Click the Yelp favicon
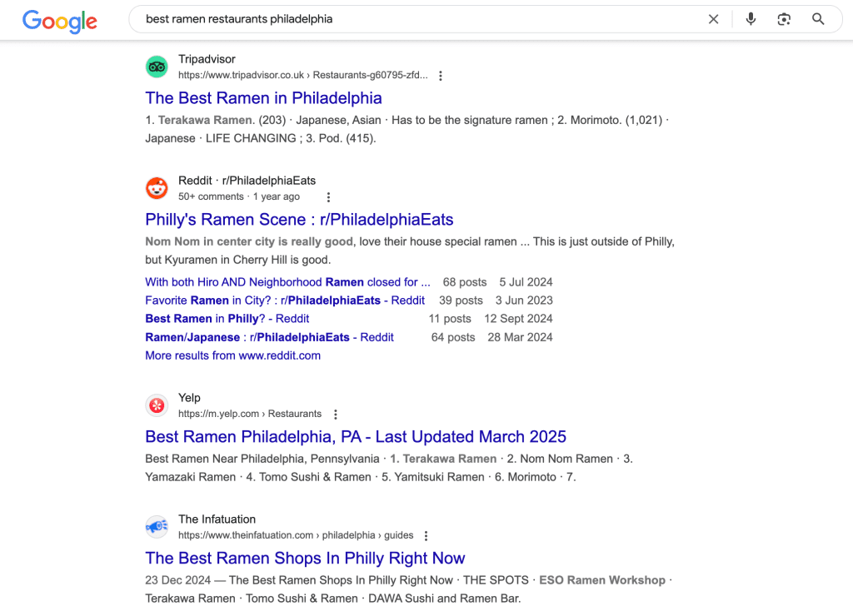This screenshot has width=853, height=616. (x=157, y=405)
